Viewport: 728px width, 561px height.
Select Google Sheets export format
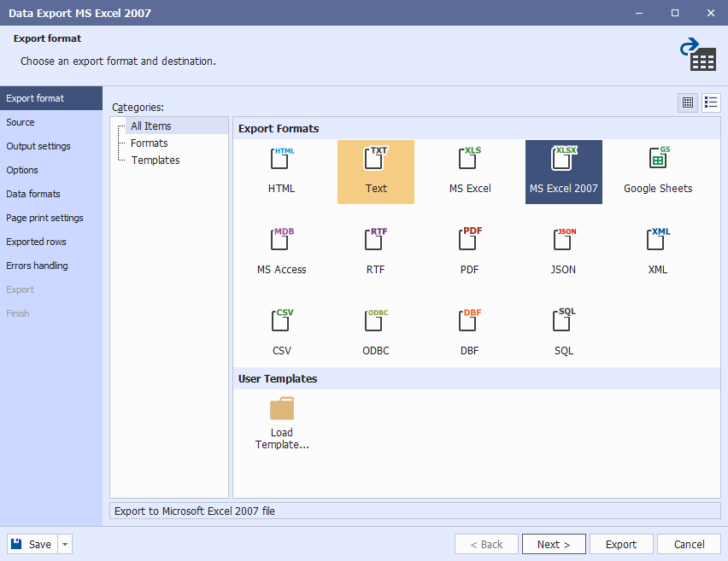coord(658,172)
